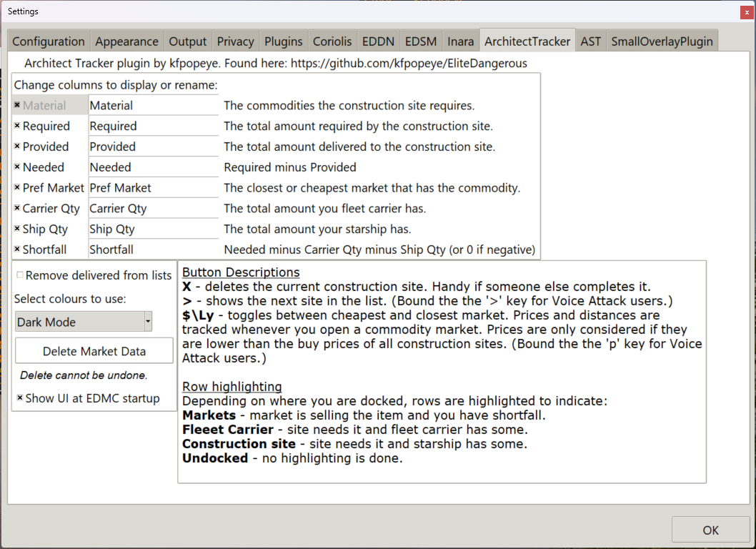
Task: Click the Material rename field
Action: pyautogui.click(x=154, y=105)
